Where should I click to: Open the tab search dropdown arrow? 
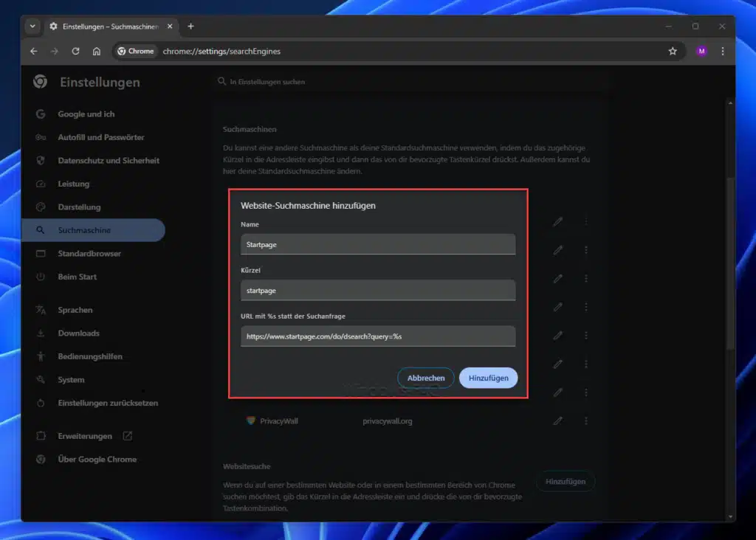pos(32,26)
